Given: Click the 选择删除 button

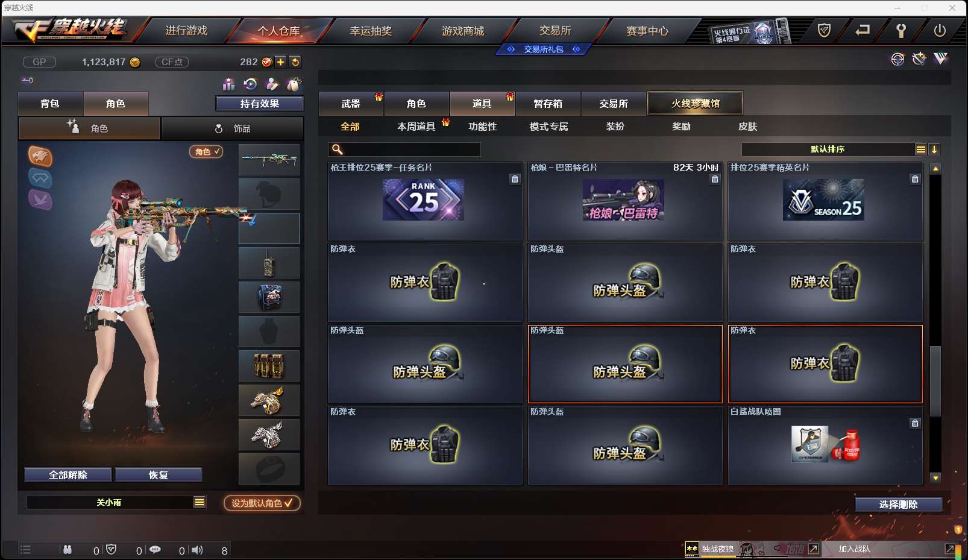Looking at the screenshot, I should tap(898, 505).
